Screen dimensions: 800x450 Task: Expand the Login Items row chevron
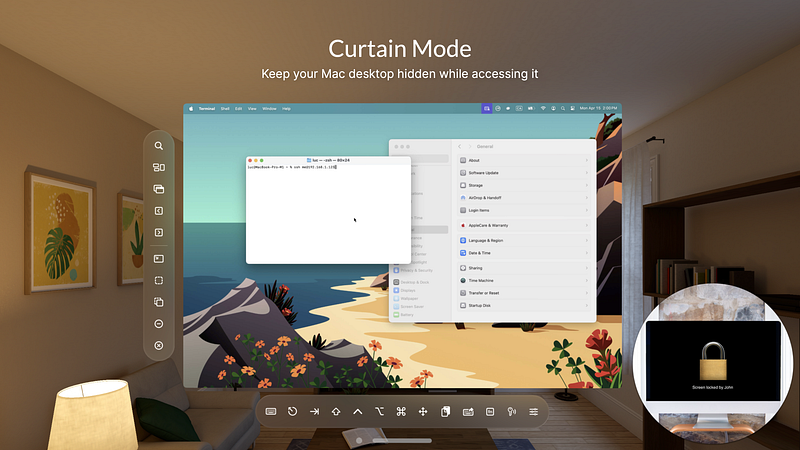(x=586, y=210)
